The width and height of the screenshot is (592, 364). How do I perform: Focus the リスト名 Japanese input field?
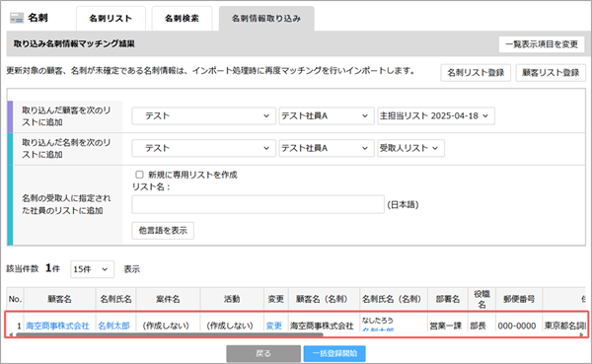coord(258,204)
